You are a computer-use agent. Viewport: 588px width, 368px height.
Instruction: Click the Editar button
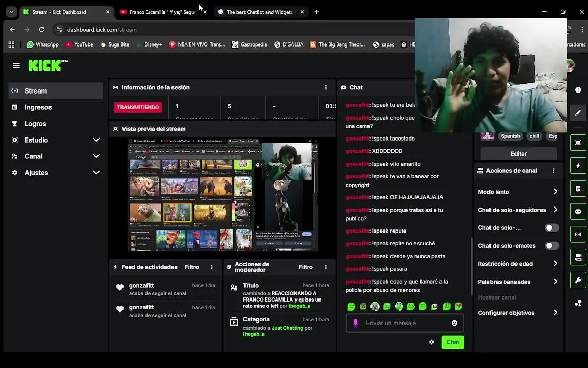[x=518, y=153]
